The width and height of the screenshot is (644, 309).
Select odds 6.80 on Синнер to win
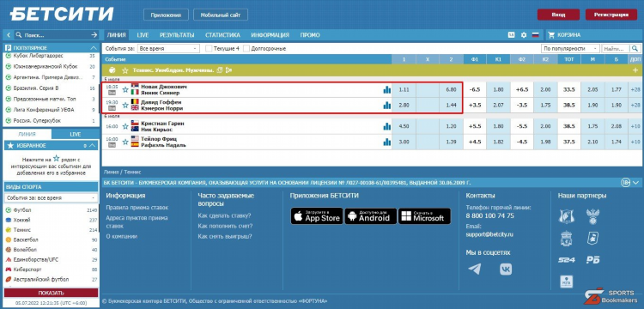(451, 90)
